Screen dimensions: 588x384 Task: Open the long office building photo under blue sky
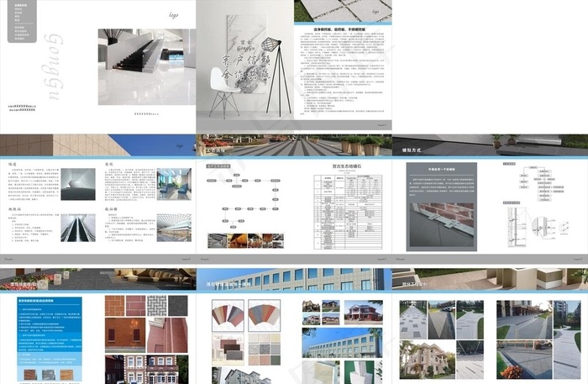point(343,342)
